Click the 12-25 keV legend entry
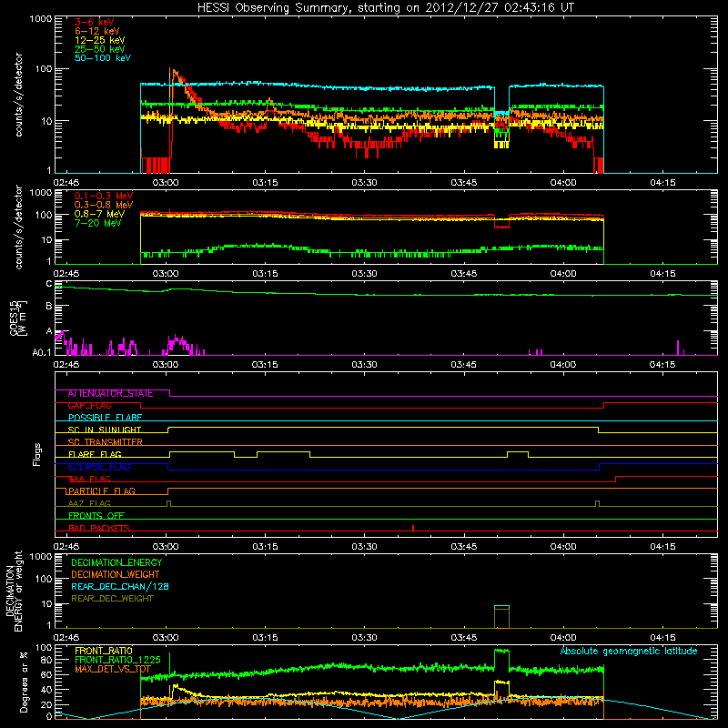Image resolution: width=728 pixels, height=728 pixels. pyautogui.click(x=100, y=40)
